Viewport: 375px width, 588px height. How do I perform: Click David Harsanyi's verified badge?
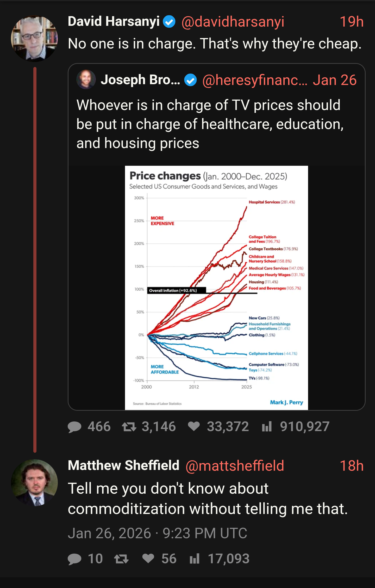(x=169, y=21)
